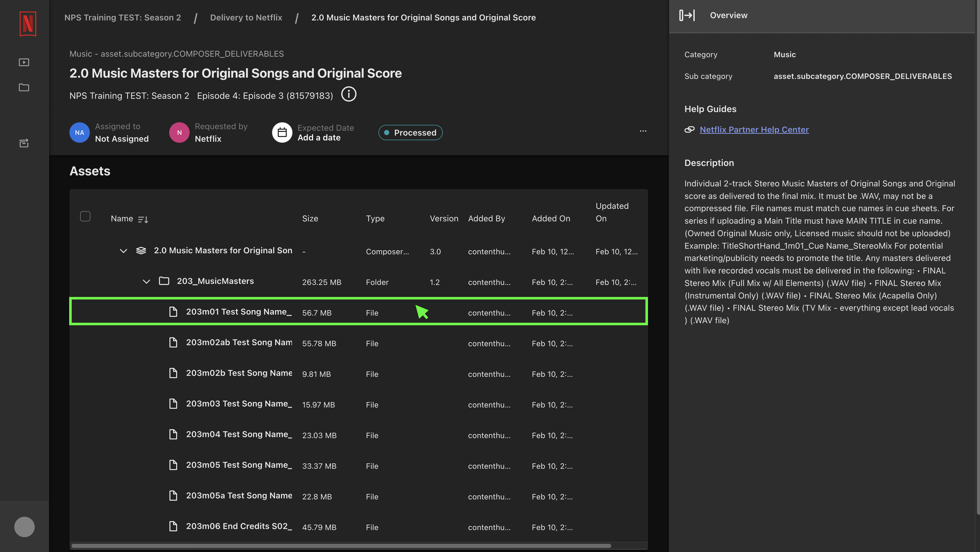Viewport: 980px width, 552px height.
Task: Click the calendar Expected Date icon
Action: (282, 133)
